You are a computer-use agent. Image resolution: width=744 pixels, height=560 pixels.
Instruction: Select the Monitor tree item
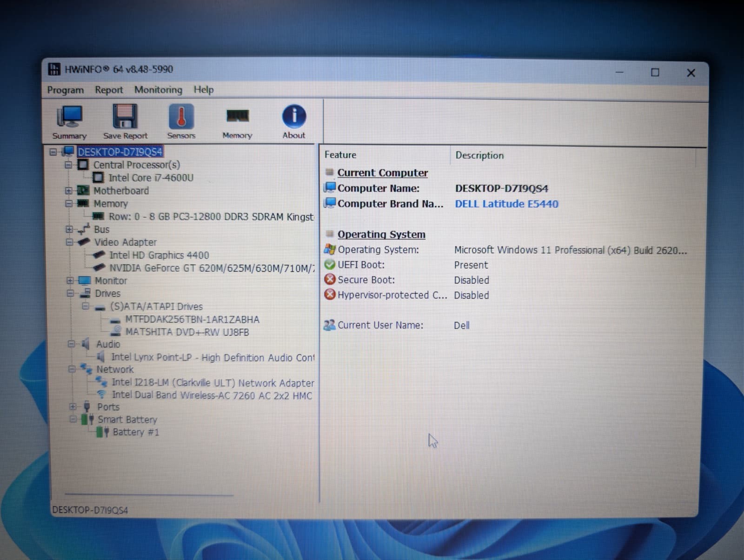pyautogui.click(x=111, y=280)
